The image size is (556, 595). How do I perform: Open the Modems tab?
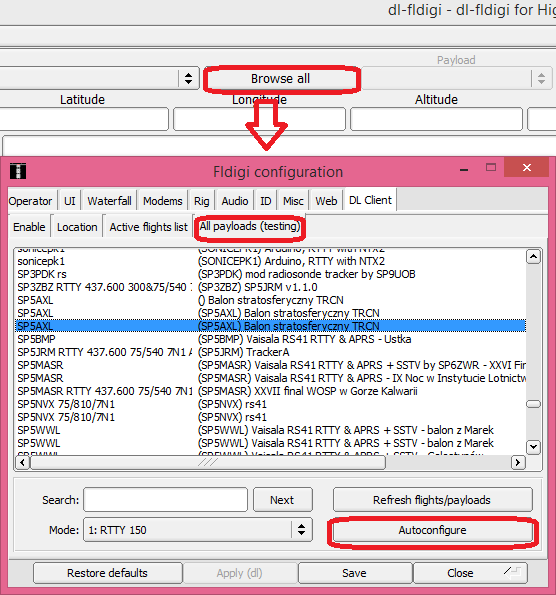162,201
